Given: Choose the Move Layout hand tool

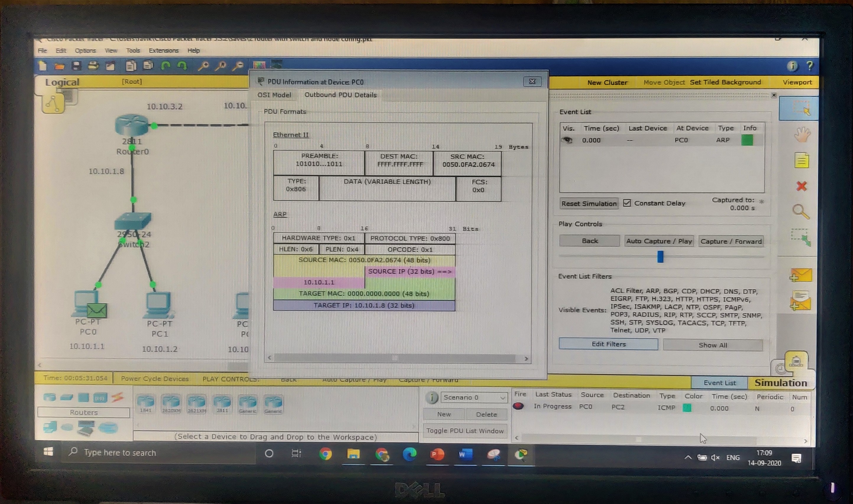Looking at the screenshot, I should pos(802,135).
